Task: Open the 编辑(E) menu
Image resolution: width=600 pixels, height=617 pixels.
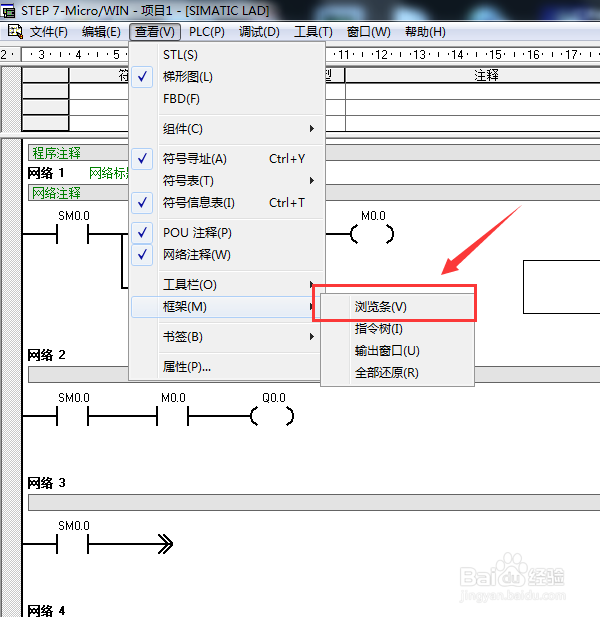Action: pyautogui.click(x=101, y=32)
